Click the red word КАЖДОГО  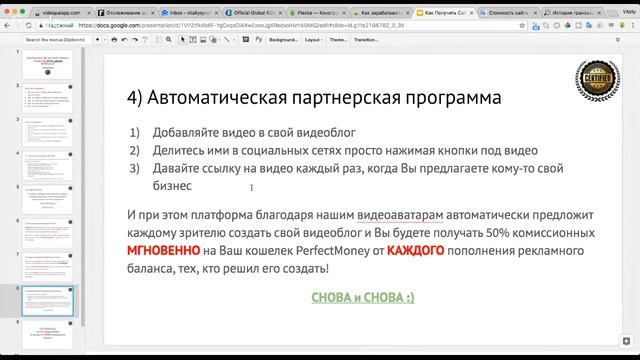point(415,251)
